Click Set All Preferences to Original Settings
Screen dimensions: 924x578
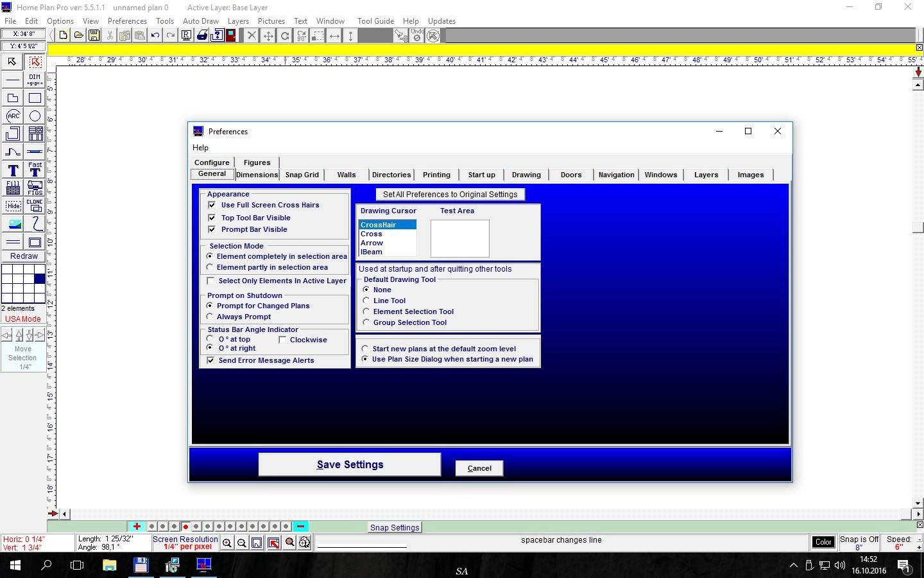450,194
